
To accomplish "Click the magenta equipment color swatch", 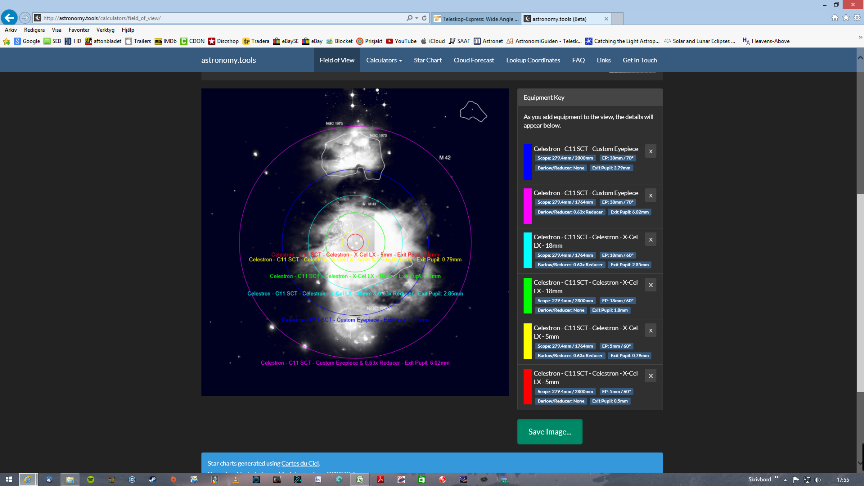I will (527, 206).
